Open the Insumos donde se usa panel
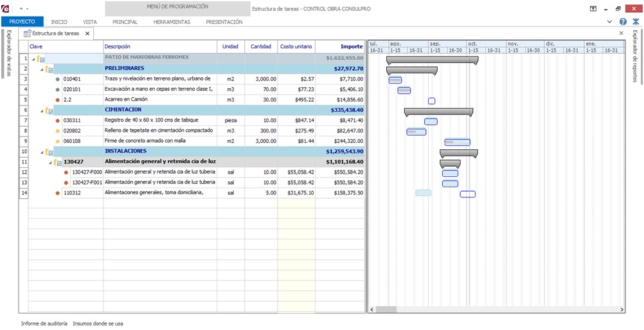This screenshot has height=330, width=644. coord(98,324)
